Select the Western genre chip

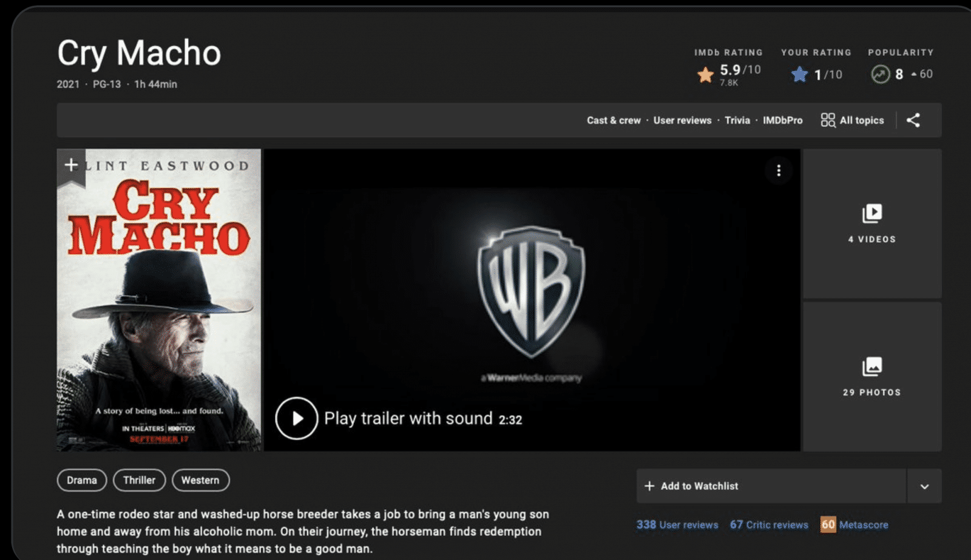(200, 480)
